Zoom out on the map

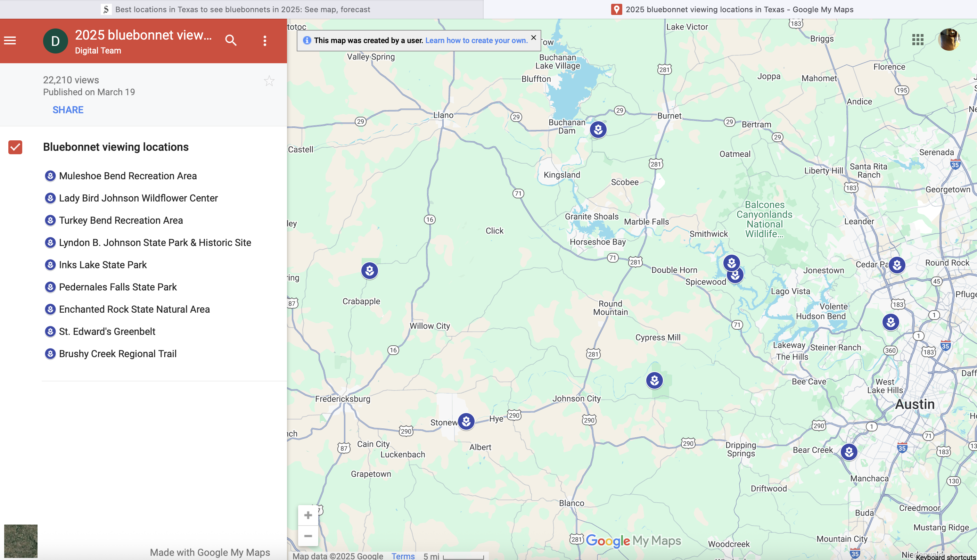pos(308,536)
